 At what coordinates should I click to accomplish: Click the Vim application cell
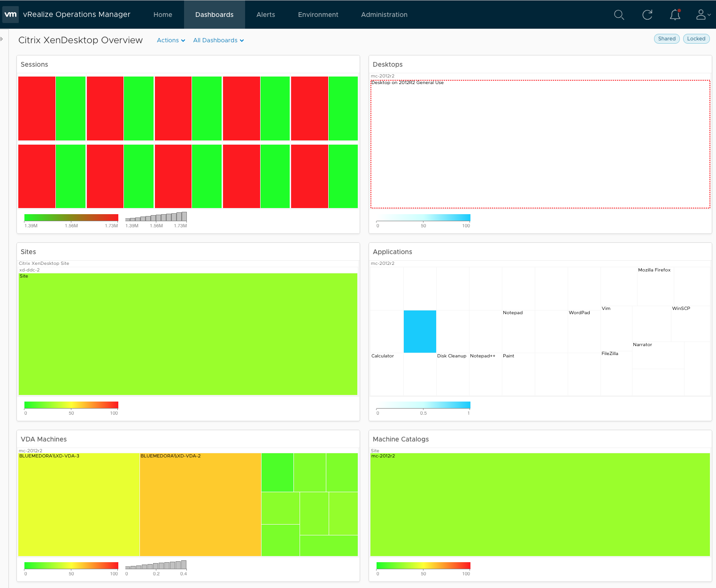[x=616, y=328]
